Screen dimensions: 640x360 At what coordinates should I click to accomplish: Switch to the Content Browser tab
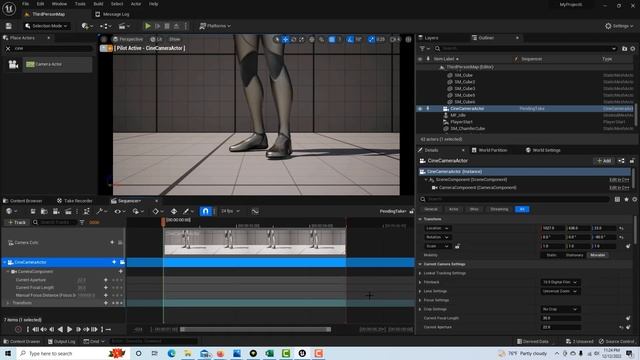pyautogui.click(x=22, y=201)
